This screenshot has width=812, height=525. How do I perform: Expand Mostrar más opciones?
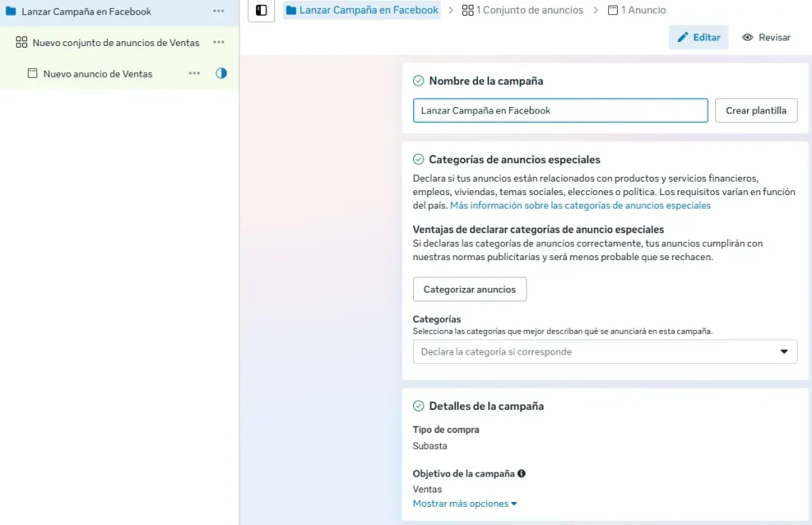(465, 504)
